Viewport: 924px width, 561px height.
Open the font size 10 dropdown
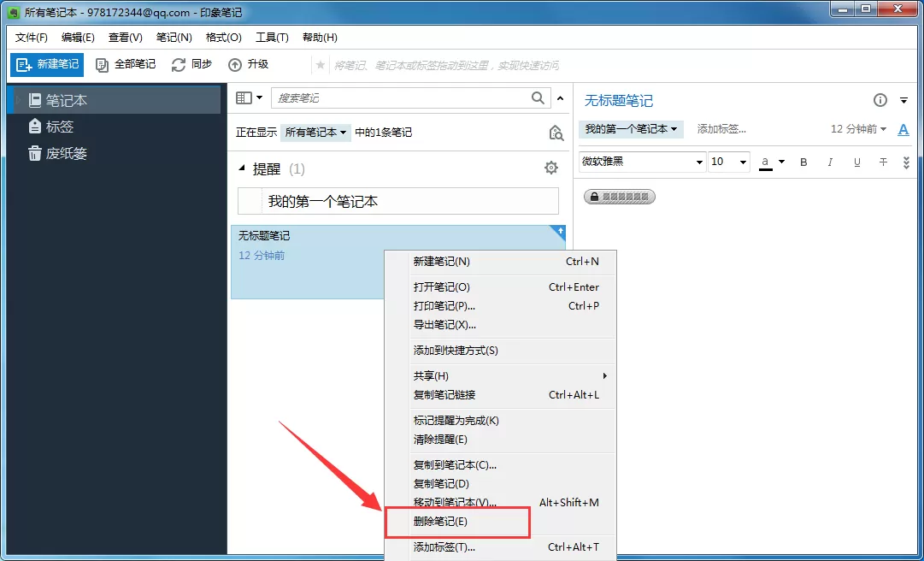point(729,162)
